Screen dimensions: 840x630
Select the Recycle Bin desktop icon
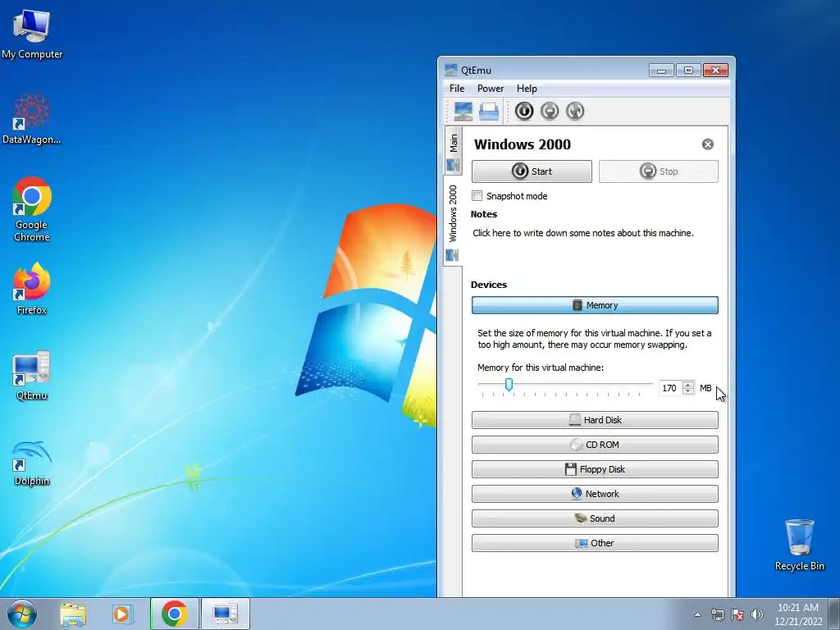[x=799, y=545]
